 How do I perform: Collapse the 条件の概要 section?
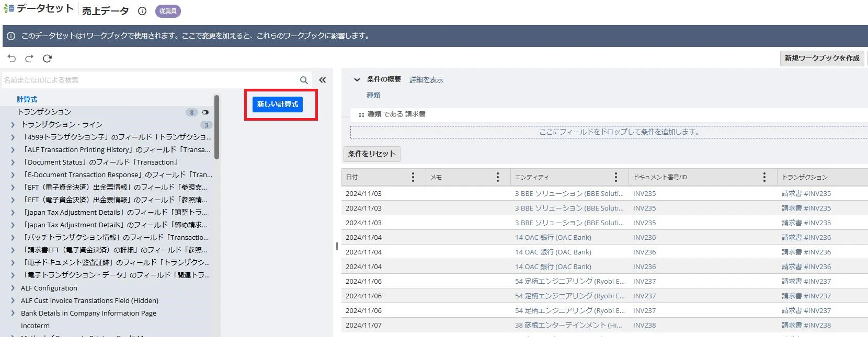pos(357,80)
